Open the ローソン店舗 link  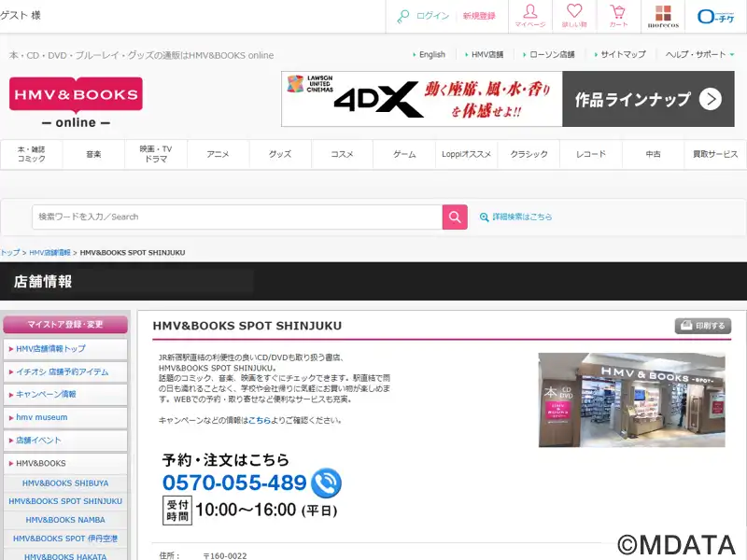tap(552, 54)
